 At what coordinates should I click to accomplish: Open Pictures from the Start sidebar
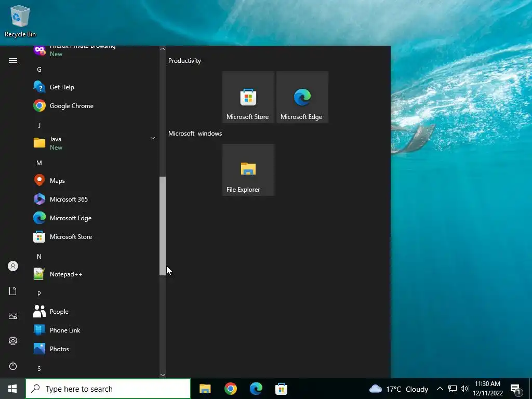(x=13, y=316)
